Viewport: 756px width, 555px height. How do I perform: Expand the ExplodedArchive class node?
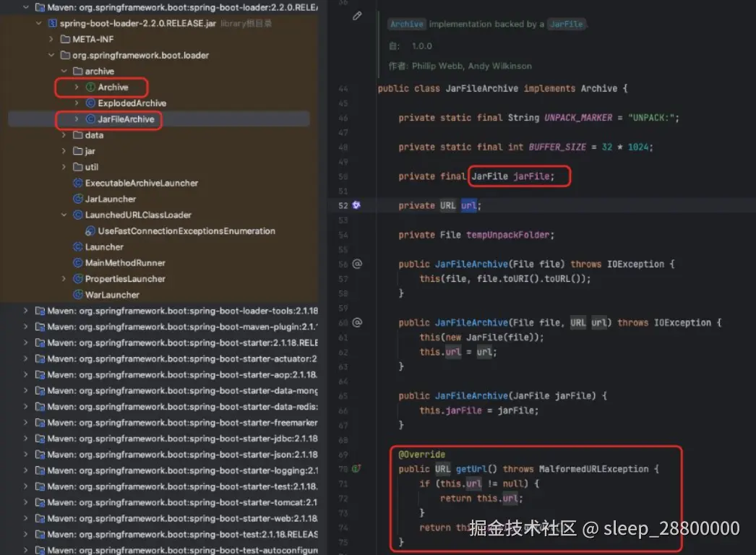pyautogui.click(x=76, y=103)
